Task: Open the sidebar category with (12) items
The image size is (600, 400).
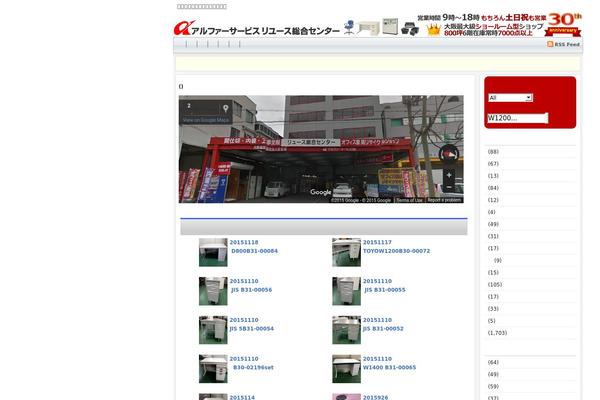Action: click(x=493, y=200)
